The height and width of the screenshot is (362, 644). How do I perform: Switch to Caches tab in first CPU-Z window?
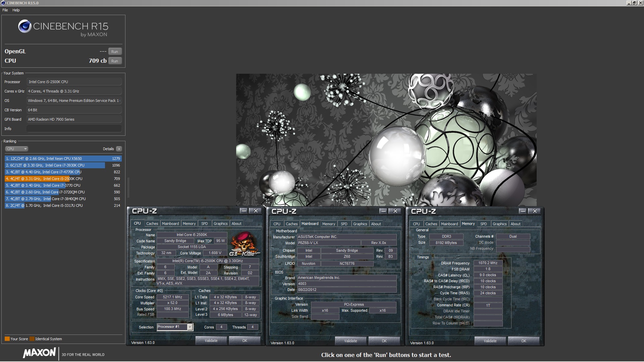[152, 224]
